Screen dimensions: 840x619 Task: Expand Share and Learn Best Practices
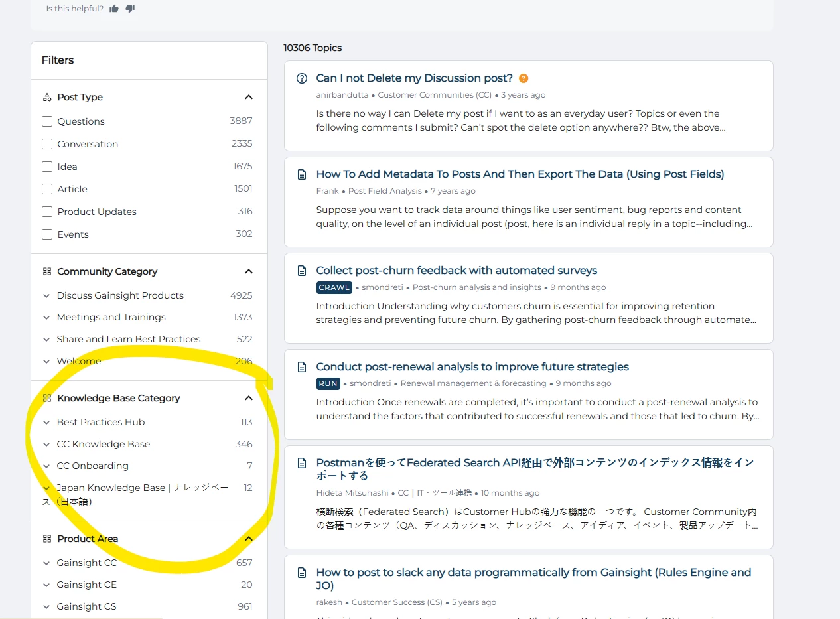click(46, 340)
